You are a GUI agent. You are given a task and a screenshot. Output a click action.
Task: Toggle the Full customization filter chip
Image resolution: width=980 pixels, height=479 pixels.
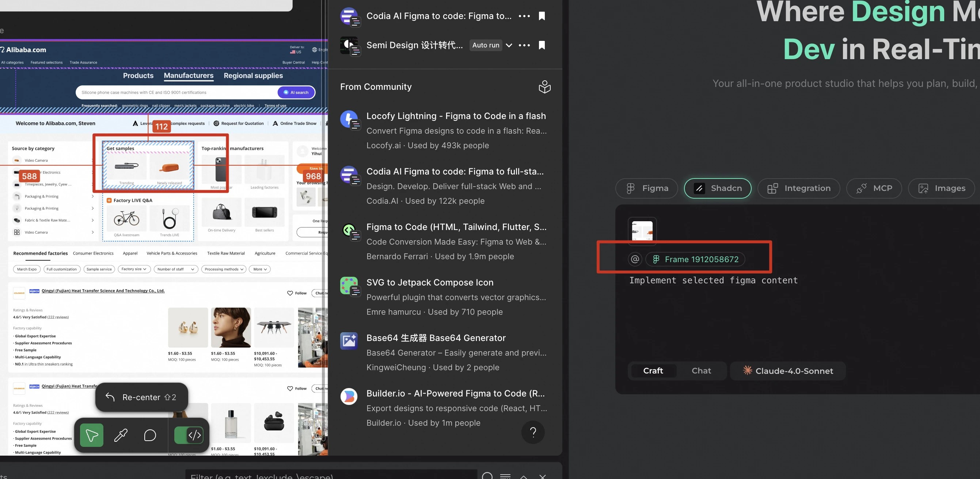point(61,269)
